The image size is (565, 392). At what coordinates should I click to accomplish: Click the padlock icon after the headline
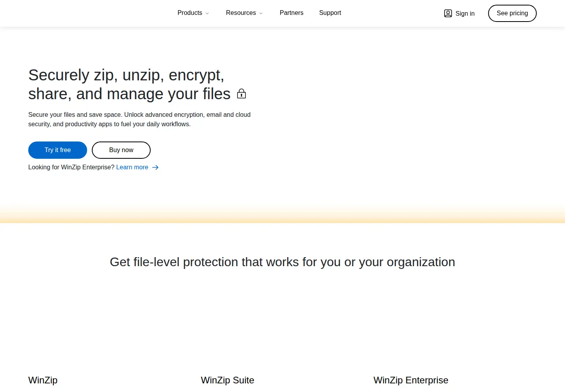point(242,94)
